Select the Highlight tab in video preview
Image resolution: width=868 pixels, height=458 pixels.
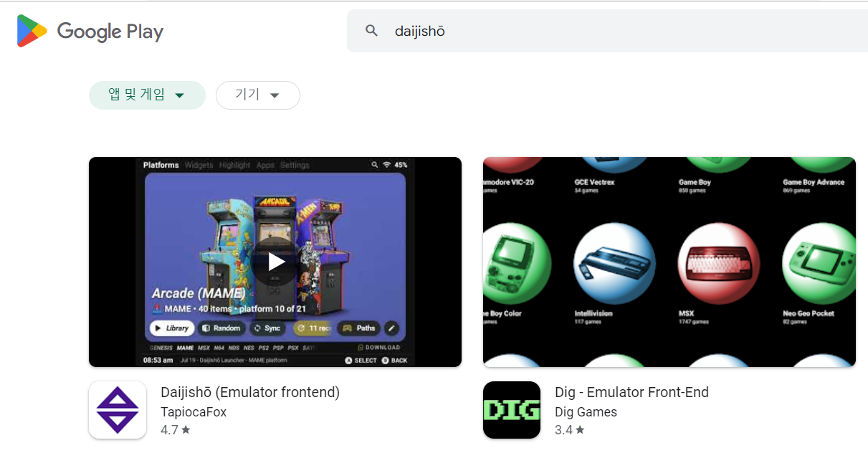coord(235,165)
